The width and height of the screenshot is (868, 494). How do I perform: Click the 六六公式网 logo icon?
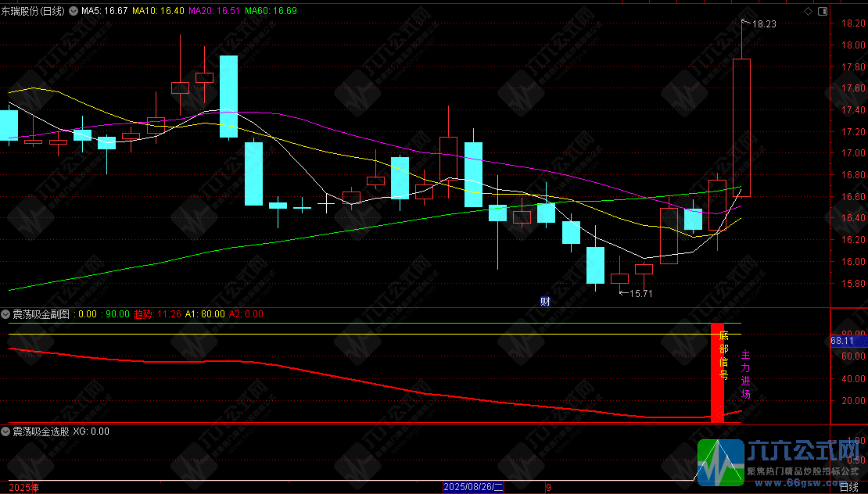(x=721, y=463)
